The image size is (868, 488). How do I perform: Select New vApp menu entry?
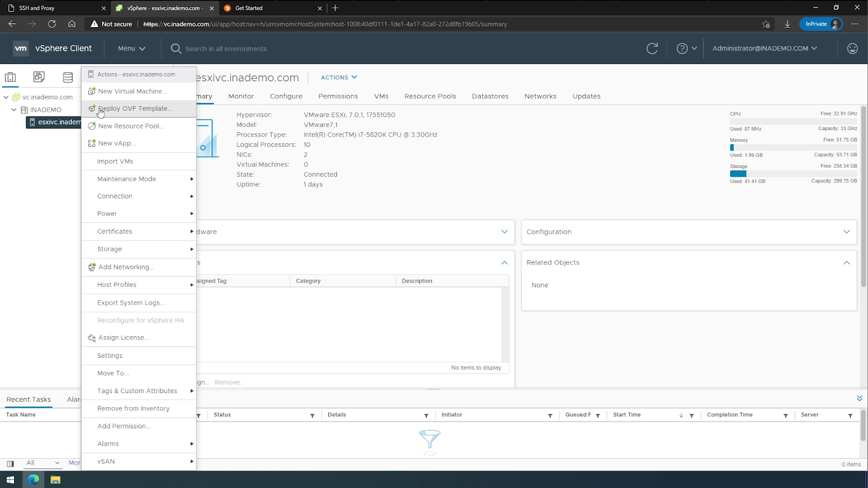139,143
